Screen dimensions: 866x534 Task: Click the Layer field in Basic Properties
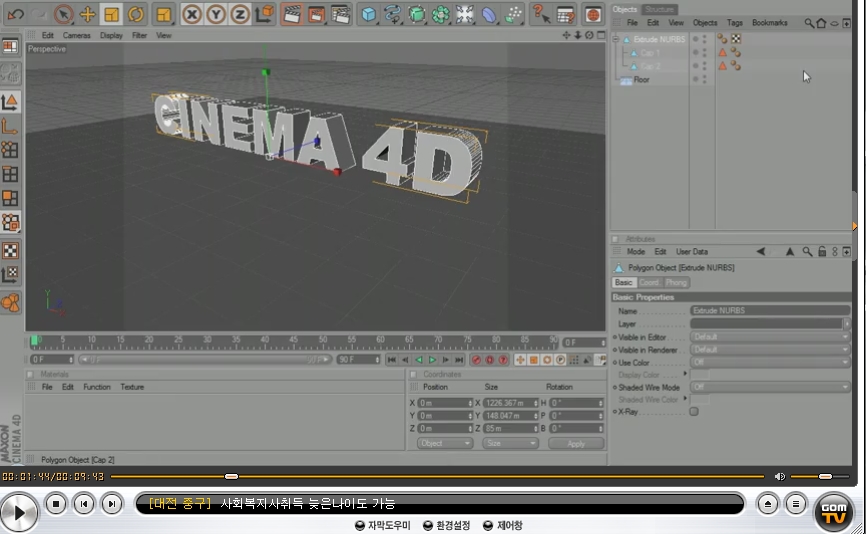pyautogui.click(x=767, y=324)
